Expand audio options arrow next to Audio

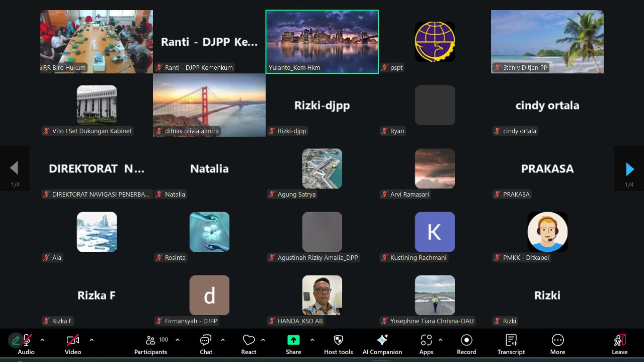[42, 340]
